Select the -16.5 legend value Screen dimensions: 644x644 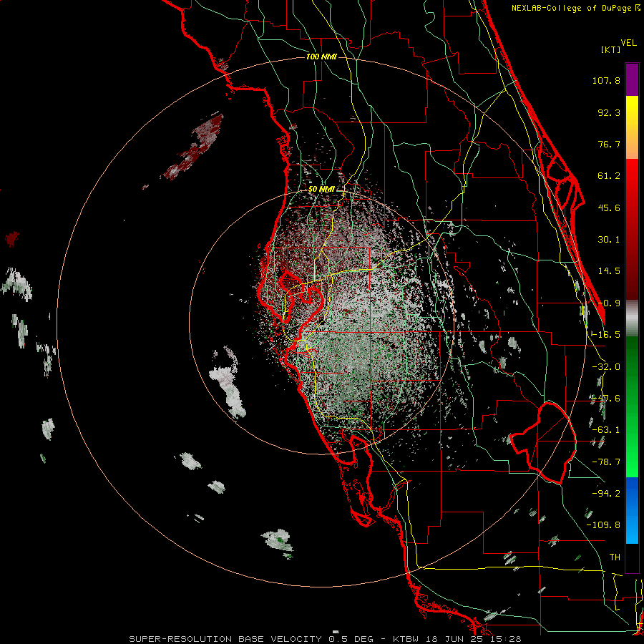pos(606,335)
